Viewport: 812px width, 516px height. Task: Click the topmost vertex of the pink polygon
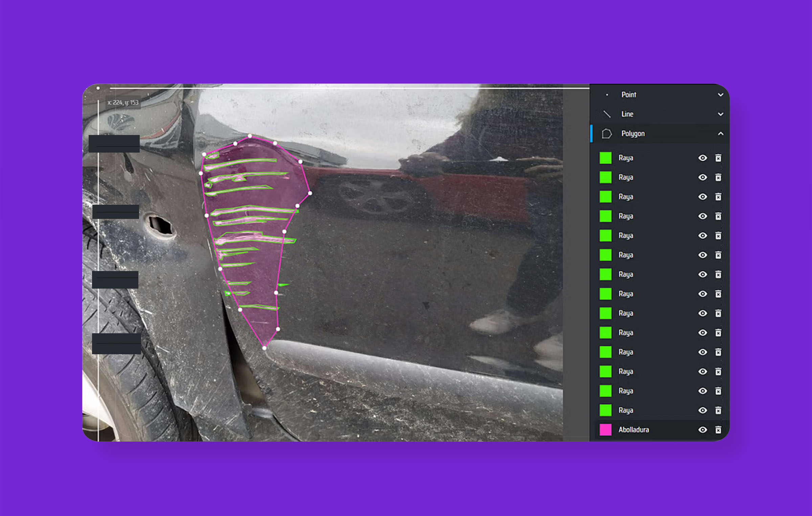pos(250,136)
